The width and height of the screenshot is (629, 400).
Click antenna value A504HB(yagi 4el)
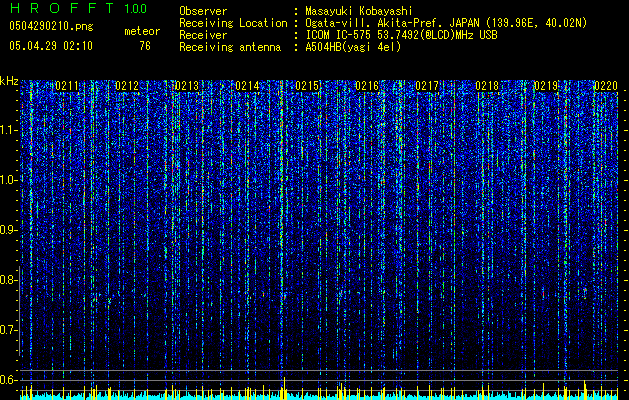pos(353,47)
